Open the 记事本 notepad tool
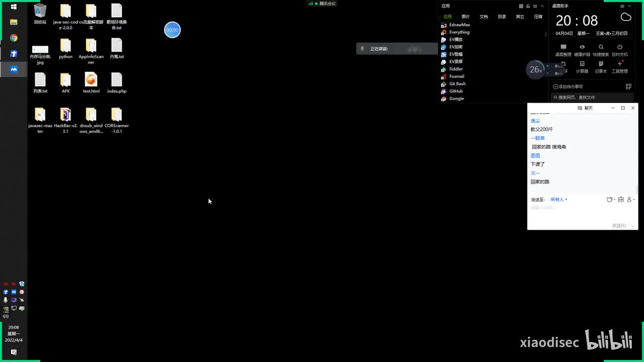The height and width of the screenshot is (362, 644). [x=601, y=67]
